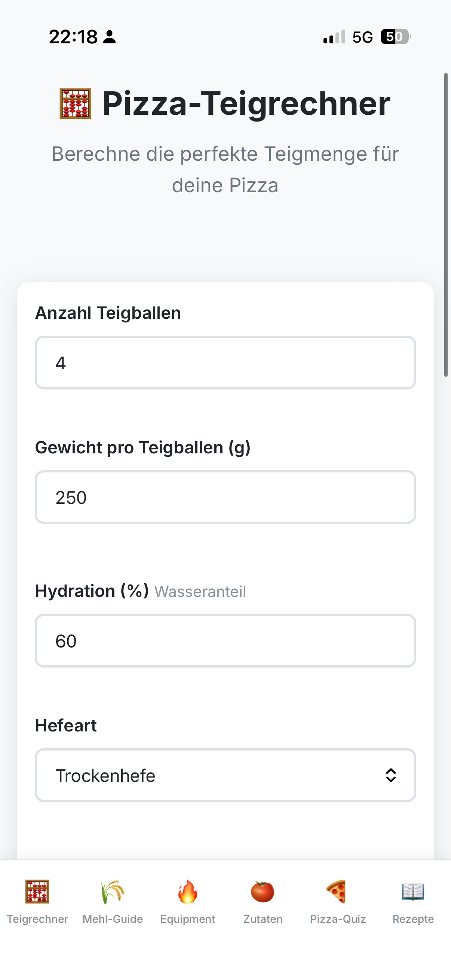Click the vertical scrollbar on right edge

click(x=446, y=225)
